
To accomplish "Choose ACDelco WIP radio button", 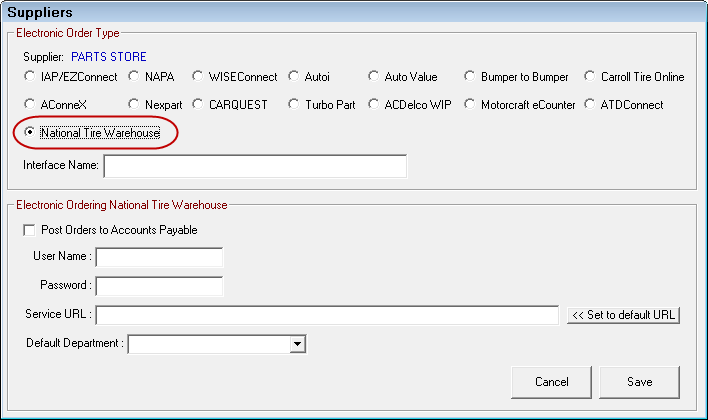I will (x=374, y=104).
